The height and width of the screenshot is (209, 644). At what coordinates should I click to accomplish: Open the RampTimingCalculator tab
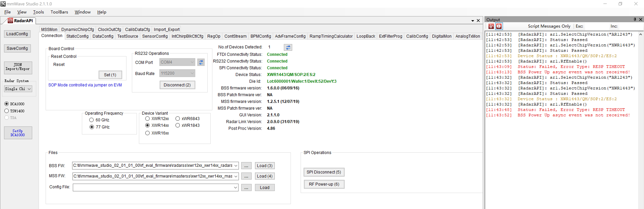click(x=331, y=36)
